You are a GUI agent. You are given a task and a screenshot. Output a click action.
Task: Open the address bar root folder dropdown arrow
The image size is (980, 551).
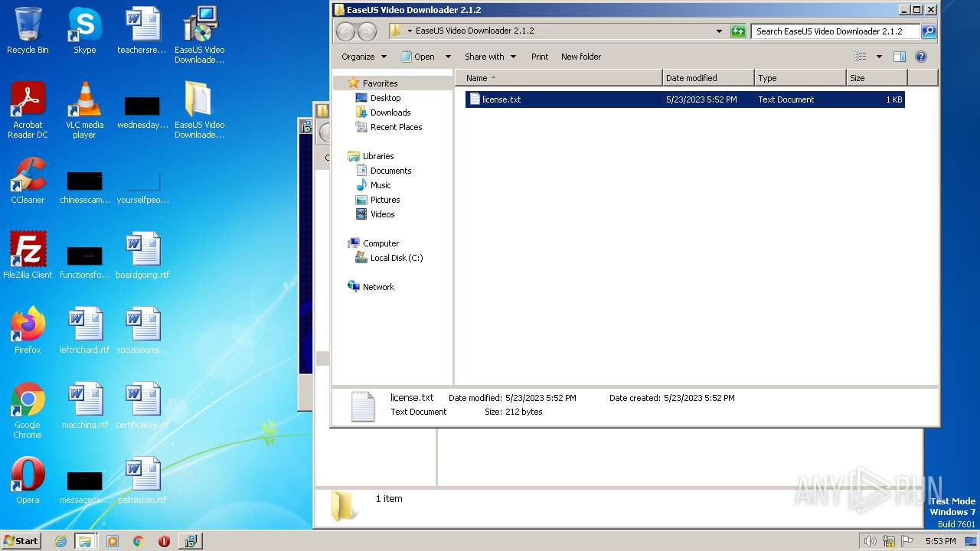[410, 31]
